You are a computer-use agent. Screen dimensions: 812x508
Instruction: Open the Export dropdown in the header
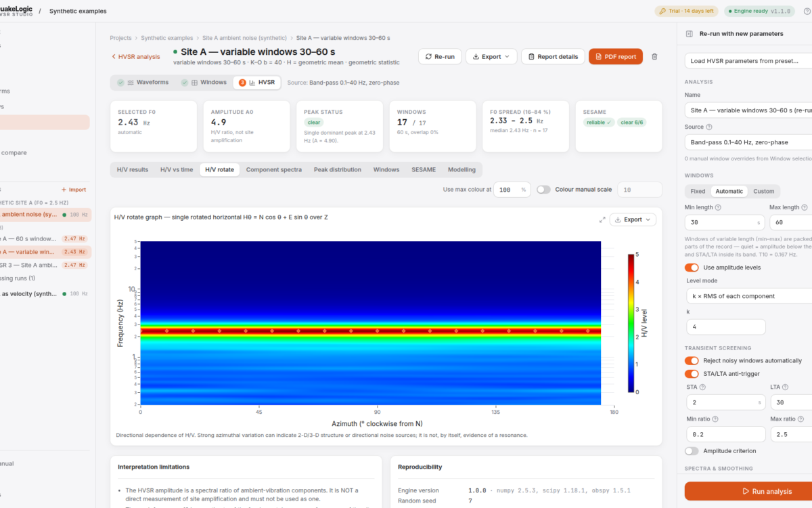(x=491, y=57)
